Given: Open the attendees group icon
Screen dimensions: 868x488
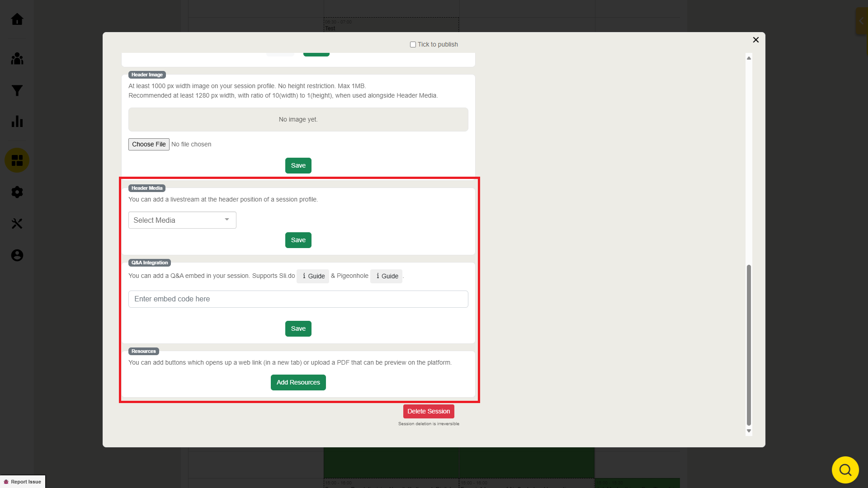Looking at the screenshot, I should click(17, 59).
